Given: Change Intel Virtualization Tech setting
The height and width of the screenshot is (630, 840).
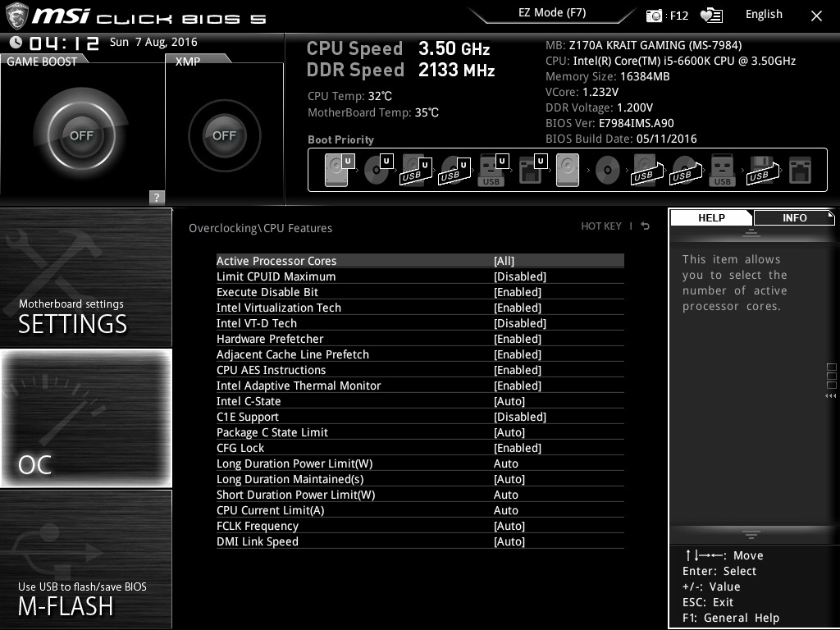Looking at the screenshot, I should (420, 308).
